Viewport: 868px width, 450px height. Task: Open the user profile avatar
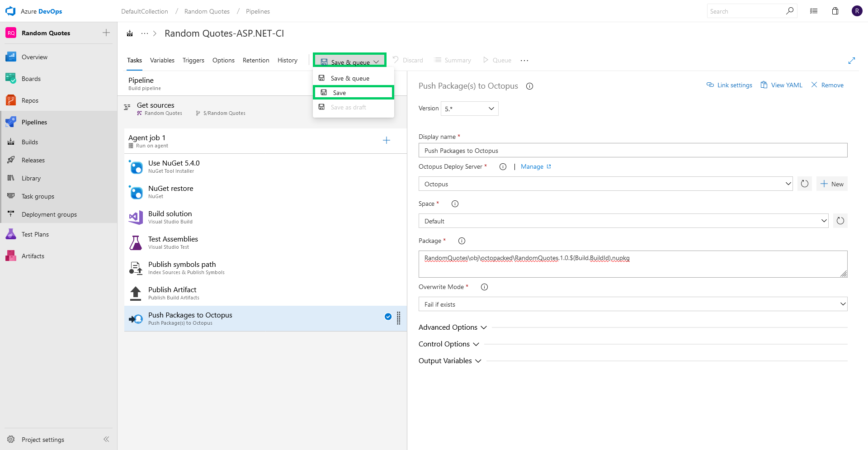tap(857, 11)
